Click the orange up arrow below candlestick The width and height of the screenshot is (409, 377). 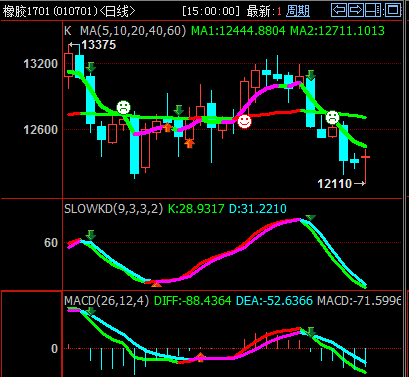point(189,144)
